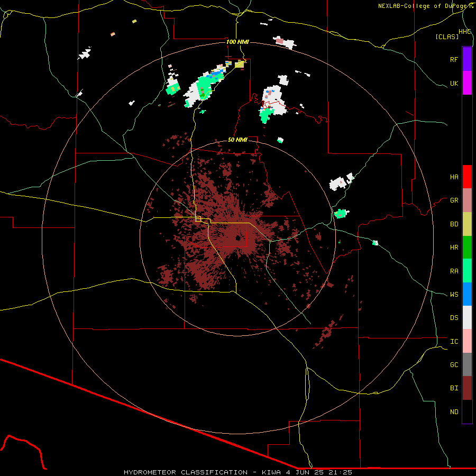Select the GR salmon legend swatch

tap(467, 200)
